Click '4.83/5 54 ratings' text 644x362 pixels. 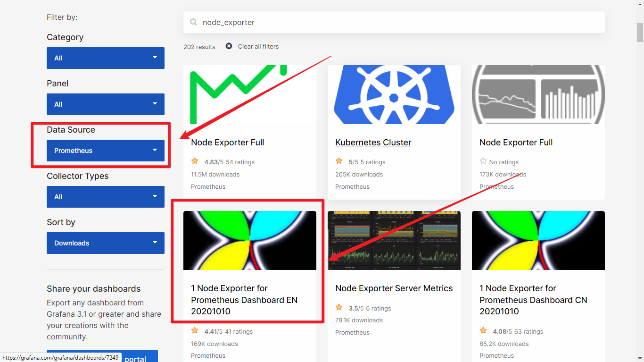pos(229,162)
